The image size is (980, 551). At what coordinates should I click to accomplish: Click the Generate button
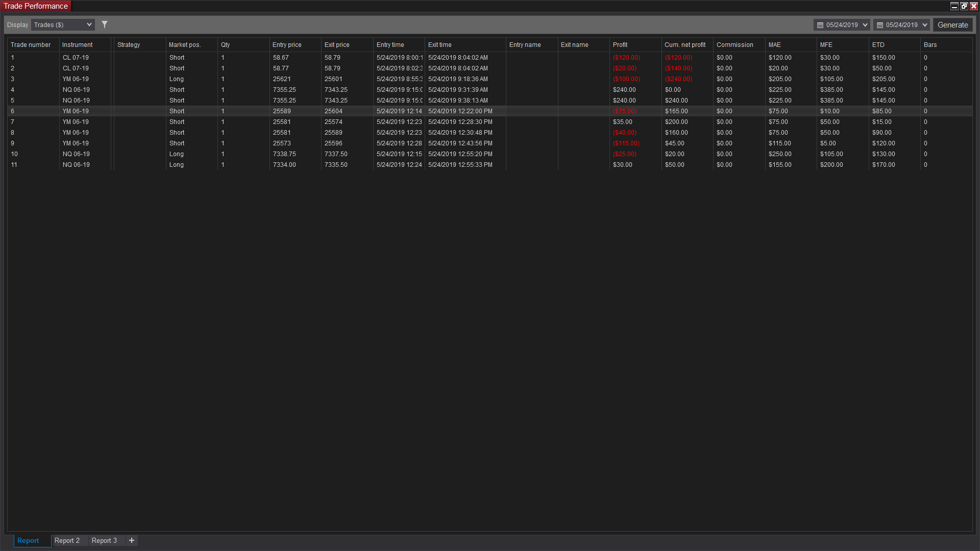point(952,25)
